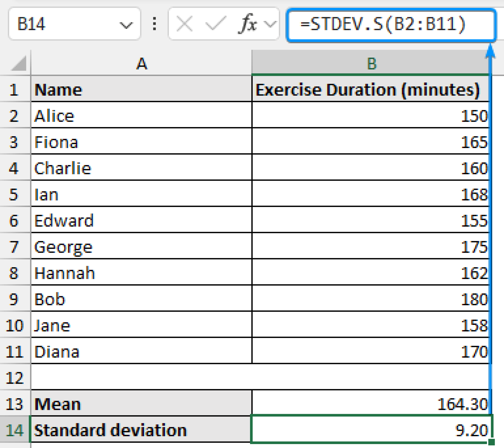The height and width of the screenshot is (448, 504).
Task: Select row 4 header
Action: [x=15, y=167]
